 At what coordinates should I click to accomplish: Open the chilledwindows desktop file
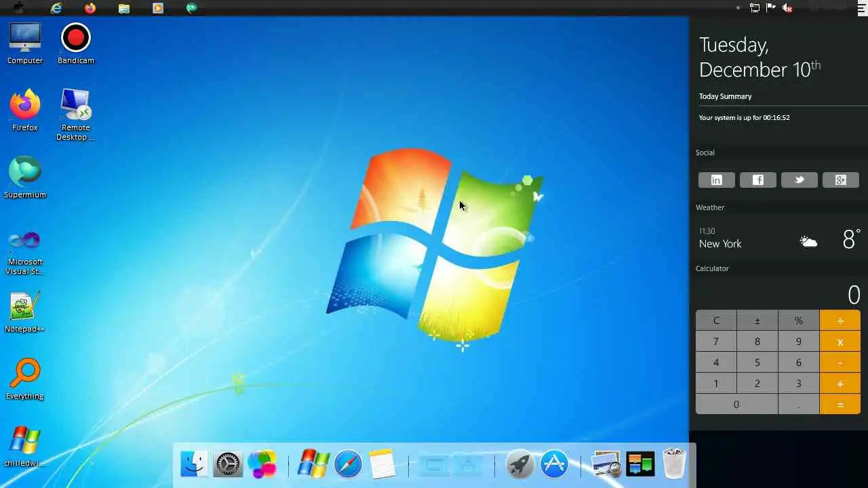click(x=25, y=445)
